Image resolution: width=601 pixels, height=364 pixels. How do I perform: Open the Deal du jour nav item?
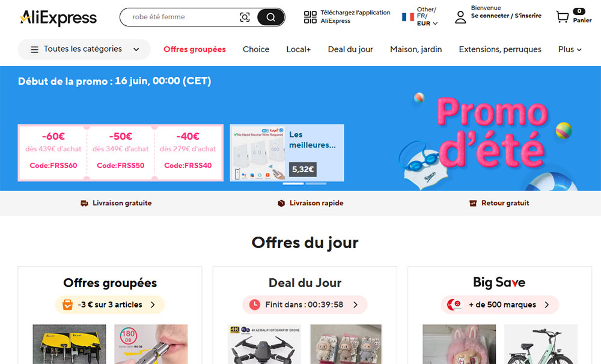point(350,49)
